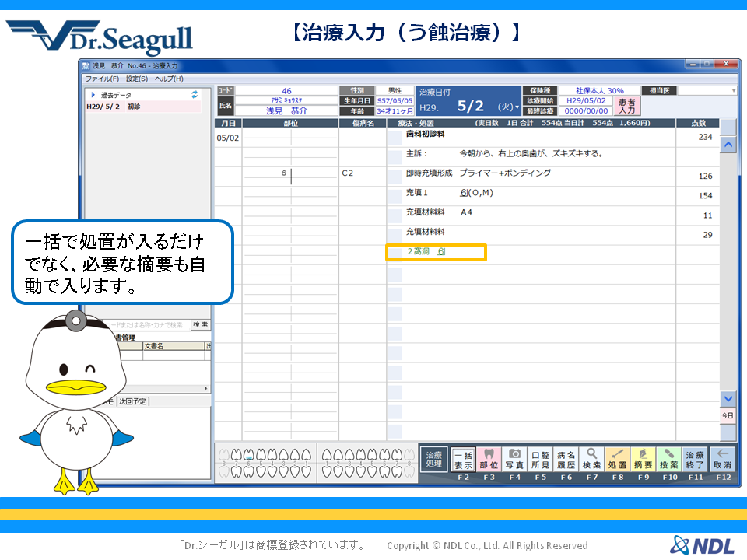
Task: Open the 部位 tooth position tool (F3)
Action: pyautogui.click(x=489, y=459)
